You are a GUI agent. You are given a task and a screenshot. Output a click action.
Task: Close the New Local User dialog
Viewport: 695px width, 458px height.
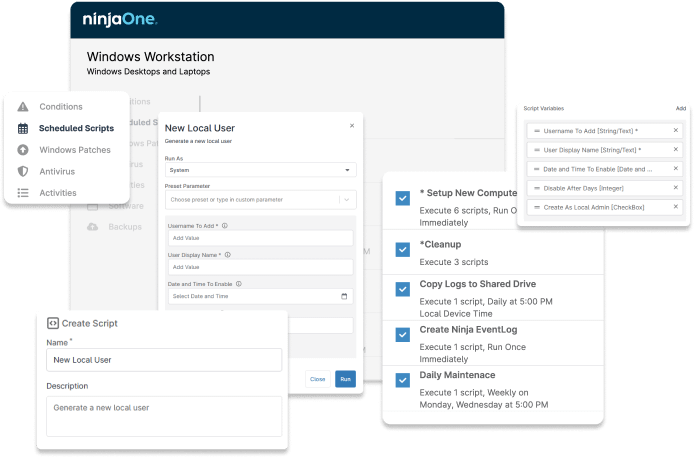352,126
